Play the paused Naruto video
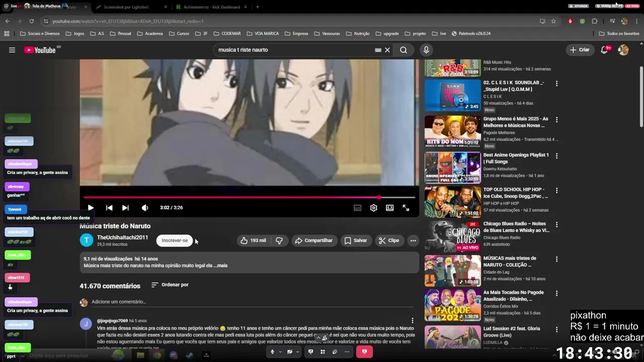The height and width of the screenshot is (362, 644). coord(91,208)
